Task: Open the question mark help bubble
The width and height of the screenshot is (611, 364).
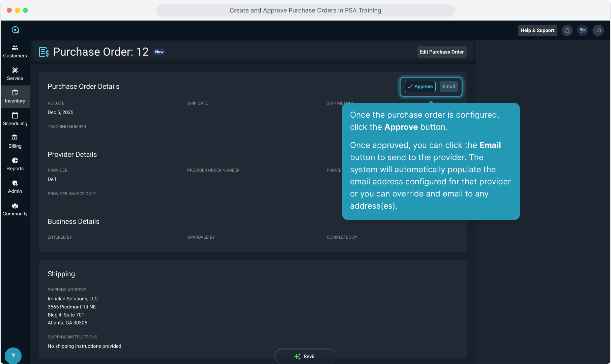Action: pyautogui.click(x=13, y=356)
